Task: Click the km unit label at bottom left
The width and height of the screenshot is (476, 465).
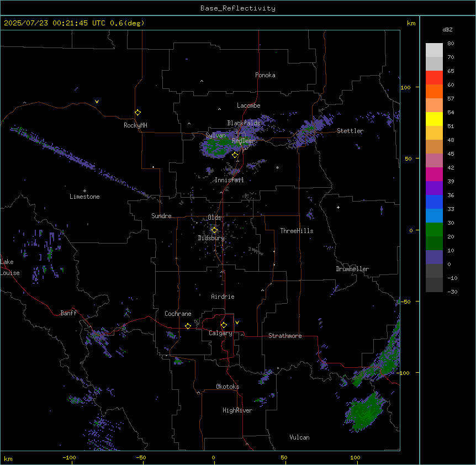Action: tap(8, 458)
